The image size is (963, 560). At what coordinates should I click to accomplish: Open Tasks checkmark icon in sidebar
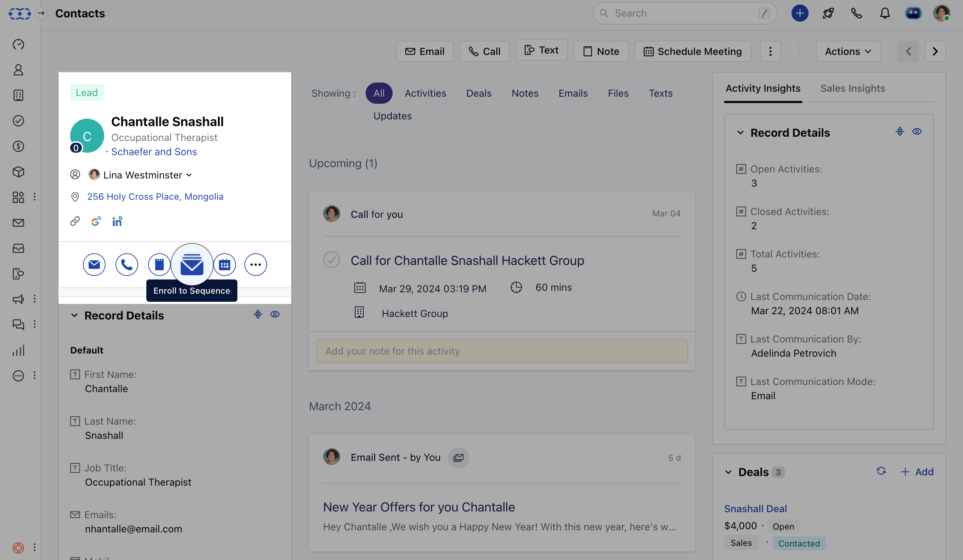18,121
